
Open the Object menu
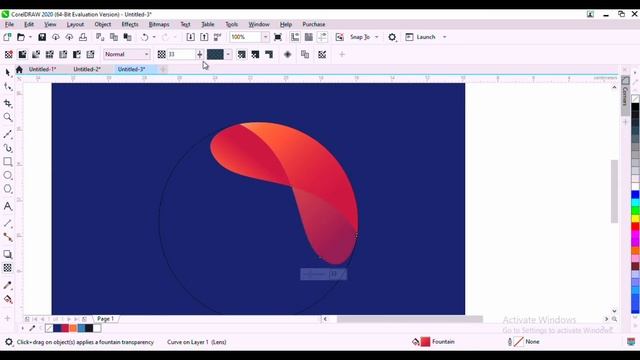point(103,24)
